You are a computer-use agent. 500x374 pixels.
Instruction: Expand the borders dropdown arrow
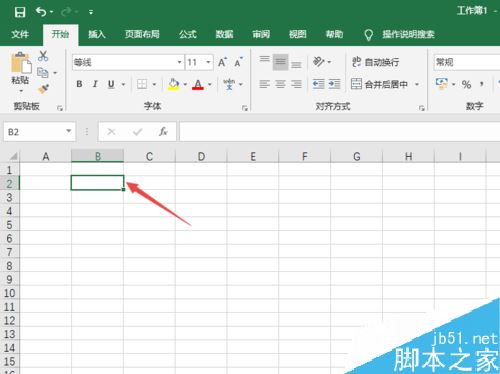[x=154, y=84]
